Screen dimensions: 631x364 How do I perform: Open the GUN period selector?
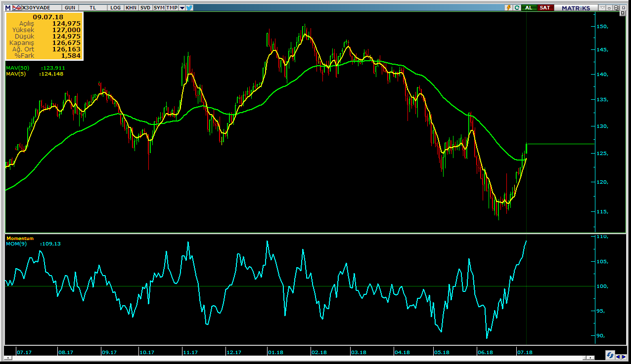pos(70,8)
